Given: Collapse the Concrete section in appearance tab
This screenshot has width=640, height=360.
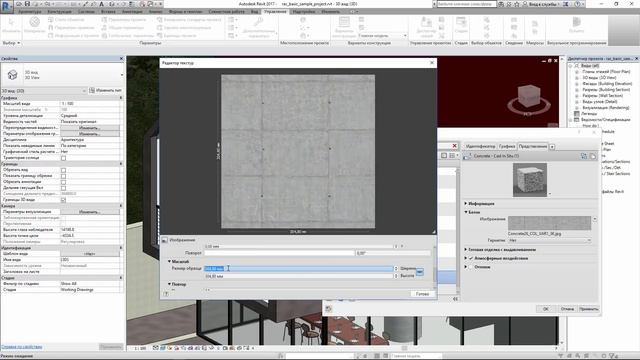Looking at the screenshot, I should 466,212.
